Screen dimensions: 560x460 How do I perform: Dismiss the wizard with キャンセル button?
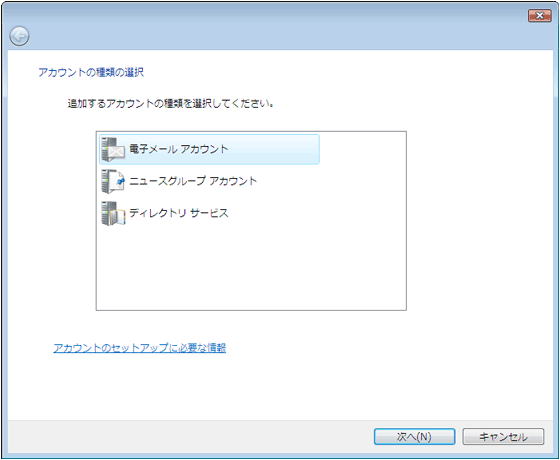click(503, 436)
